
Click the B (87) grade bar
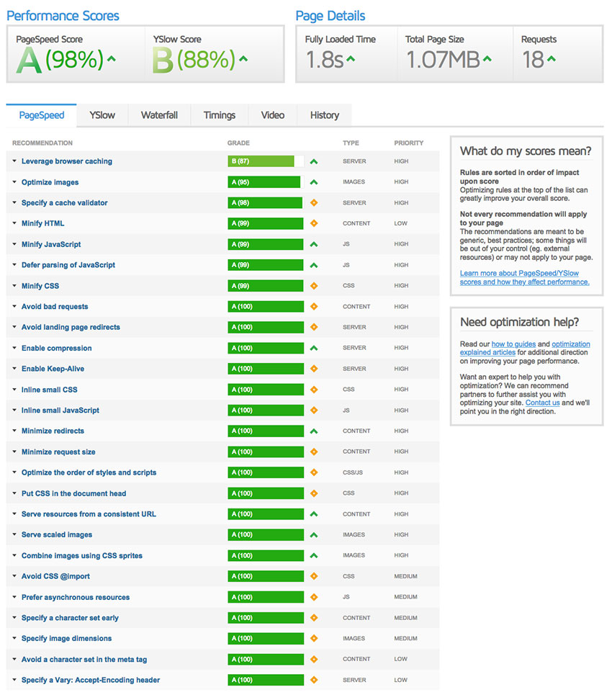(266, 161)
